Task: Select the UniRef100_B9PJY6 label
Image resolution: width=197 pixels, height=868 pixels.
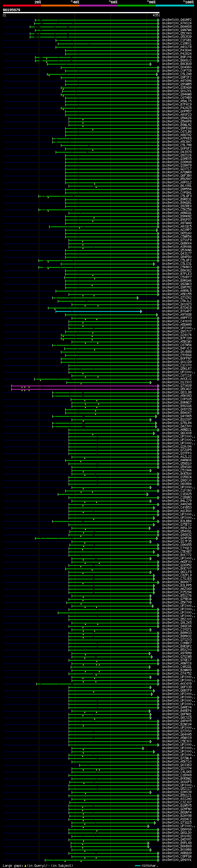Action: (177, 57)
